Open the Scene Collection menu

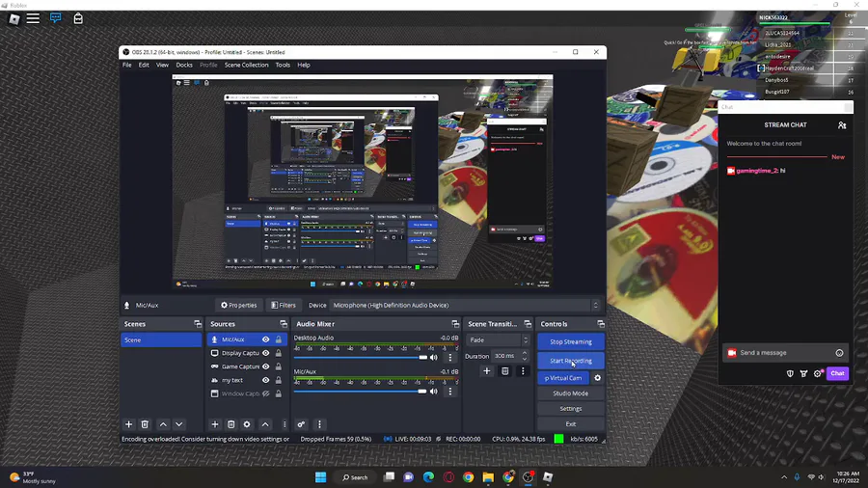click(x=246, y=65)
